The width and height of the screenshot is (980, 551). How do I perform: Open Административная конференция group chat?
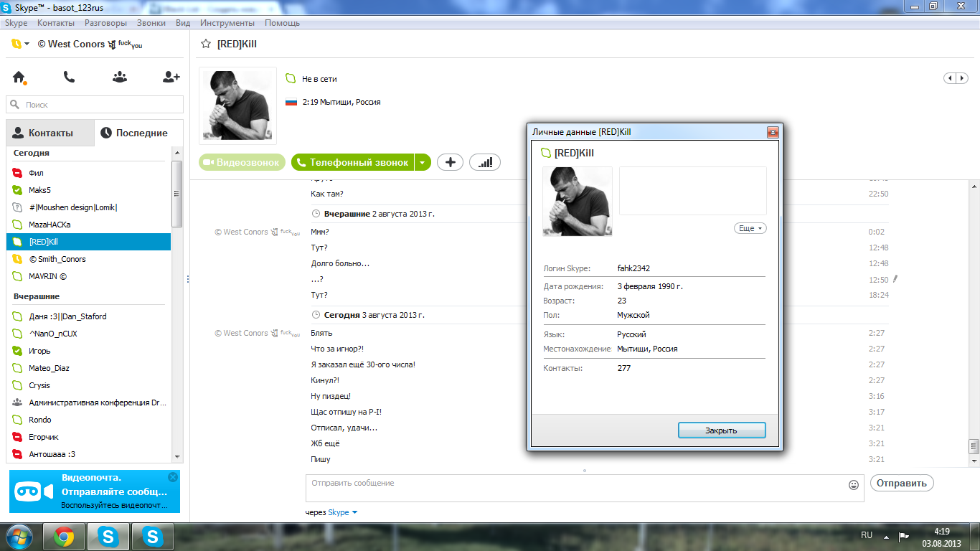point(89,402)
